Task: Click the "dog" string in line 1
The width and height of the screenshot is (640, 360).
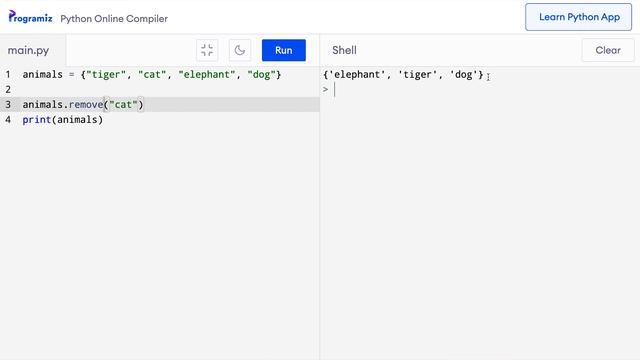Action: pos(261,75)
